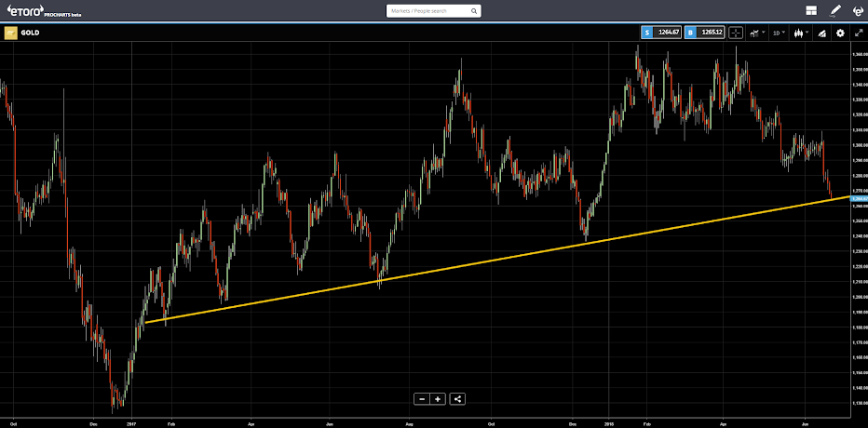Open the candlestick chart type dropdown
Screen dimensions: 868x428
pyautogui.click(x=801, y=33)
